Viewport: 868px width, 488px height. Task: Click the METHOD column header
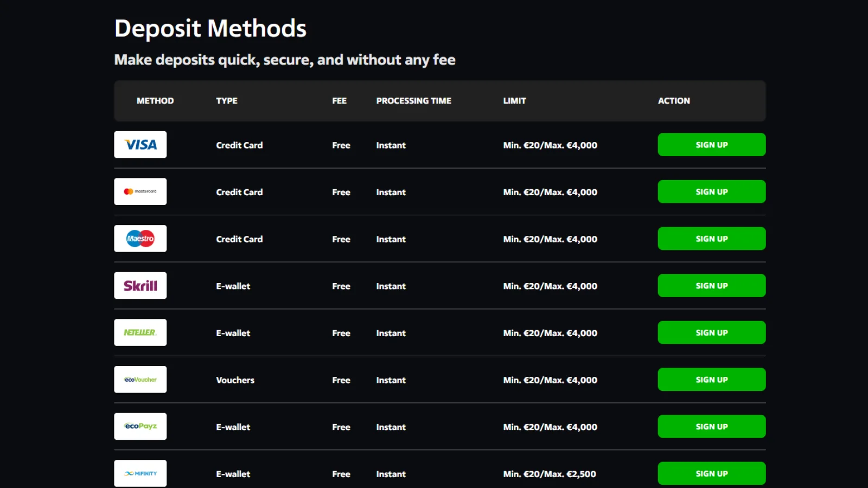click(155, 101)
